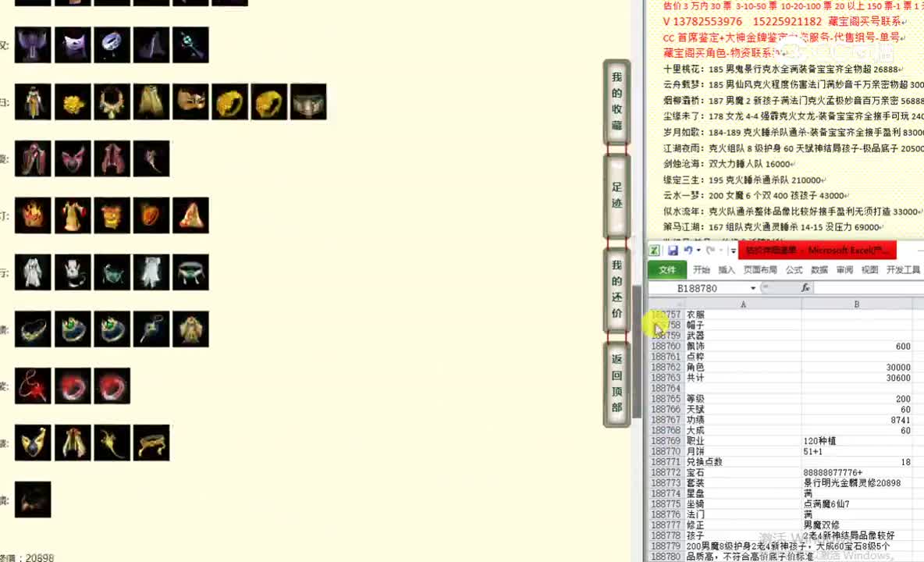Screen dimensions: 924x562
Task: Click the green belt item icon
Action: 191,272
